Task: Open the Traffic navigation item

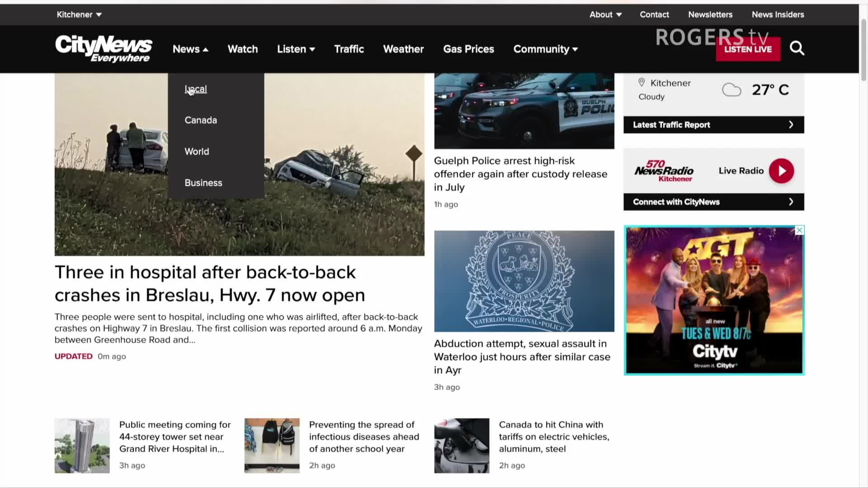Action: (349, 49)
